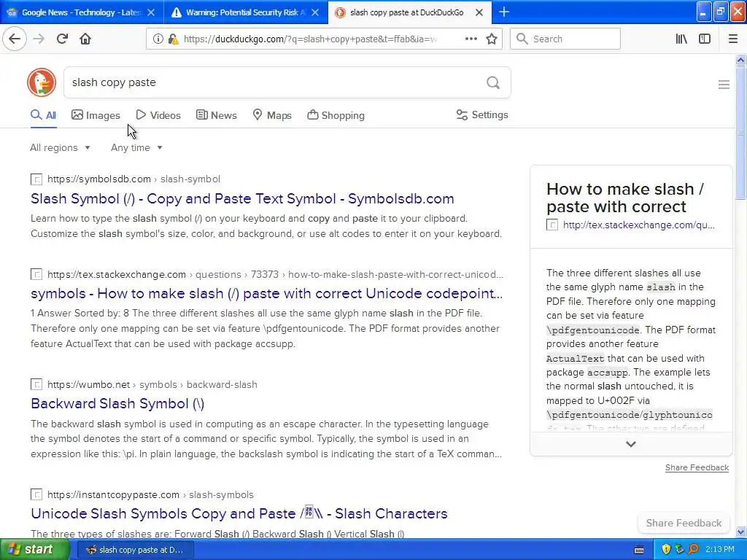Screen dimensions: 747x560
Task: Reload the current page
Action: tap(62, 39)
